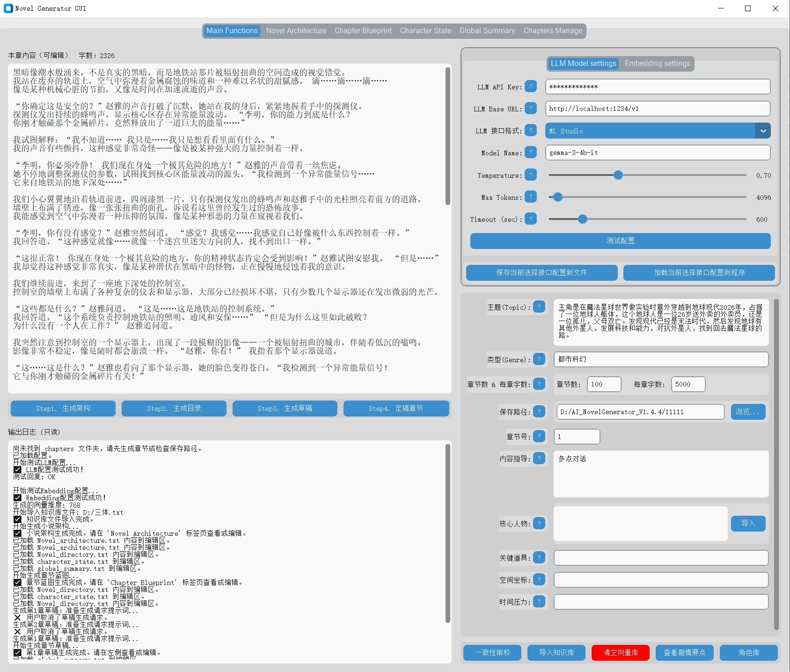The width and height of the screenshot is (790, 672).
Task: Click the help icon beside LLM Base URL
Action: 531,109
